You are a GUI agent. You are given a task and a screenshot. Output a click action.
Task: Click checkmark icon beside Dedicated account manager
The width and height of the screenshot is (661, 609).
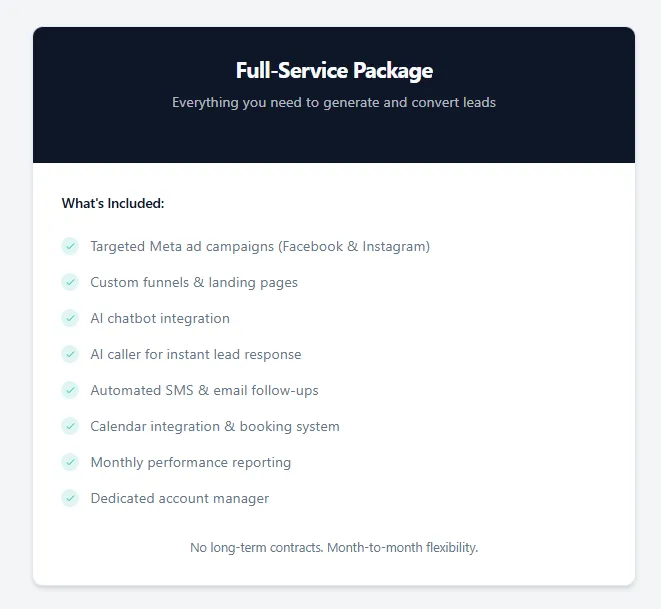70,498
